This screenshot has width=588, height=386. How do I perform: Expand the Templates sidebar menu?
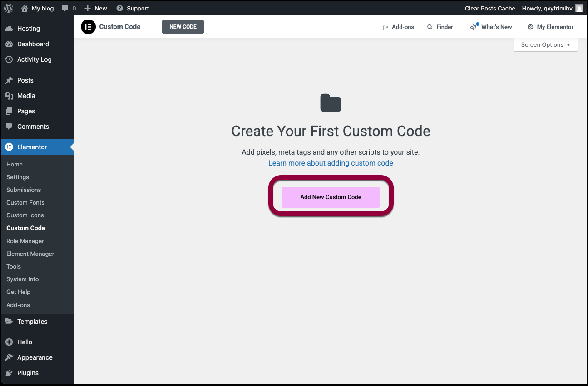pyautogui.click(x=32, y=322)
